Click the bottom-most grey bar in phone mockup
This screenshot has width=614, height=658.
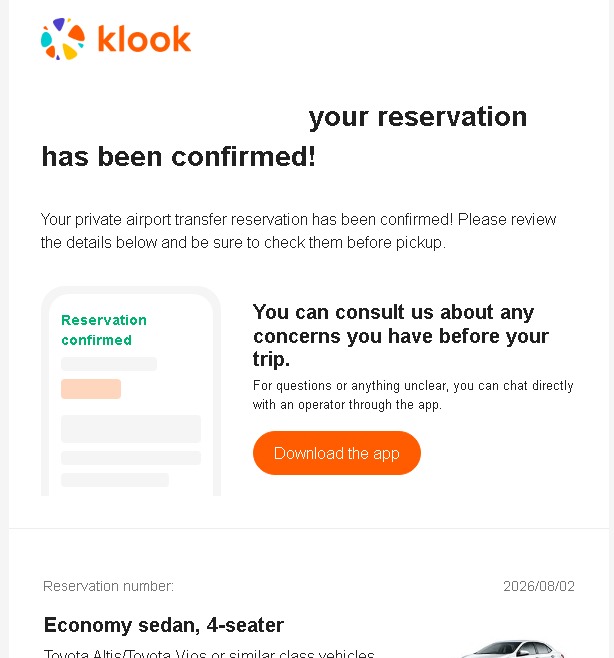pyautogui.click(x=115, y=480)
